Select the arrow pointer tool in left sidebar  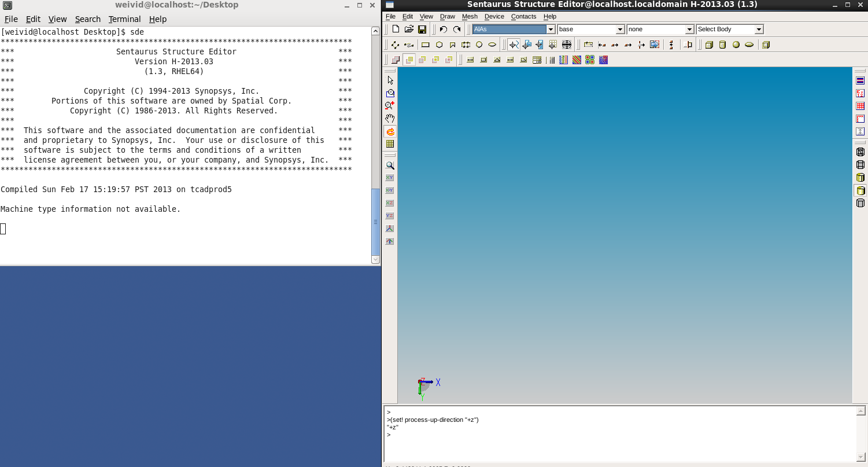tap(390, 80)
